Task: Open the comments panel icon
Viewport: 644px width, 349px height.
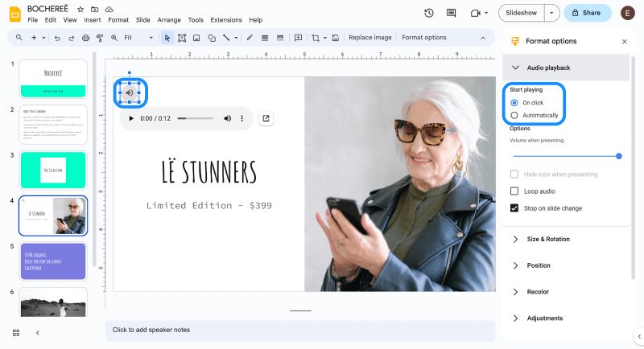Action: point(451,13)
